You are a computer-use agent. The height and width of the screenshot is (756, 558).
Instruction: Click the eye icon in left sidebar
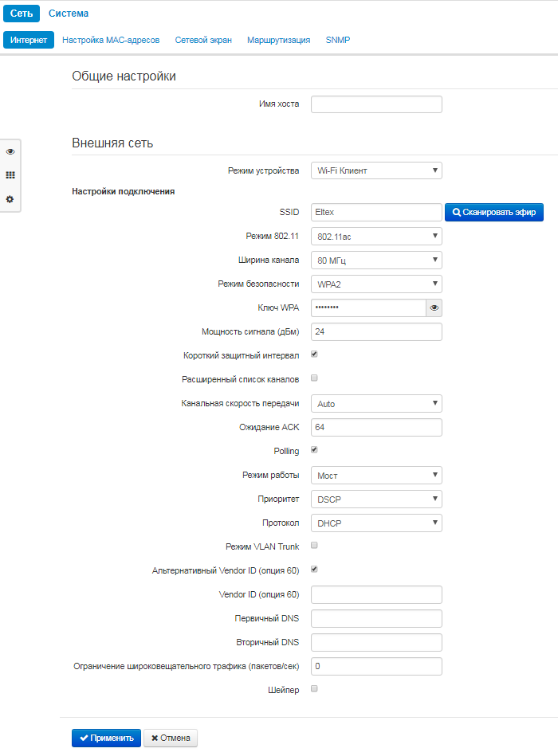10,151
